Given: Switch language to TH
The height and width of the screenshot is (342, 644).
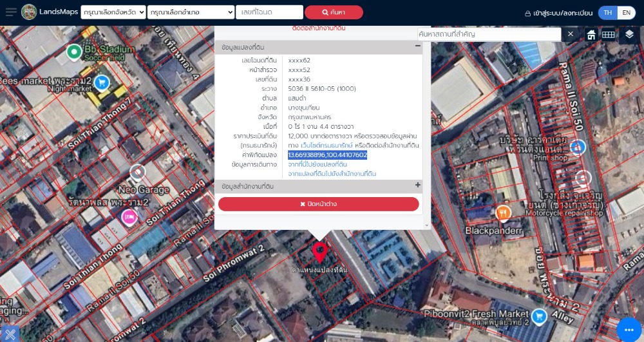Looking at the screenshot, I should [x=608, y=13].
